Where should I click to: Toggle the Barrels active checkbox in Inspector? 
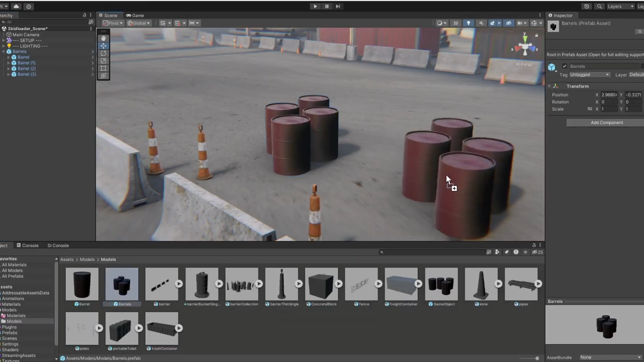pos(565,66)
